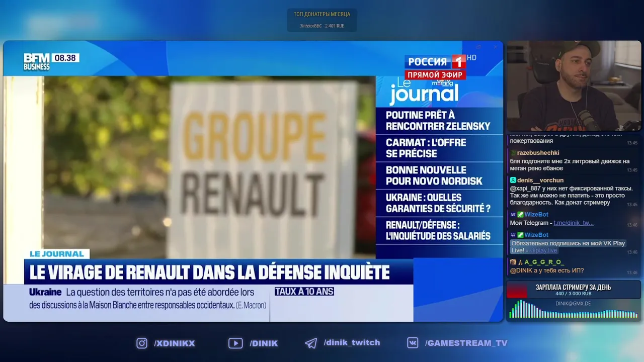
Task: Click the 'Le journal' program logo
Action: pyautogui.click(x=424, y=90)
